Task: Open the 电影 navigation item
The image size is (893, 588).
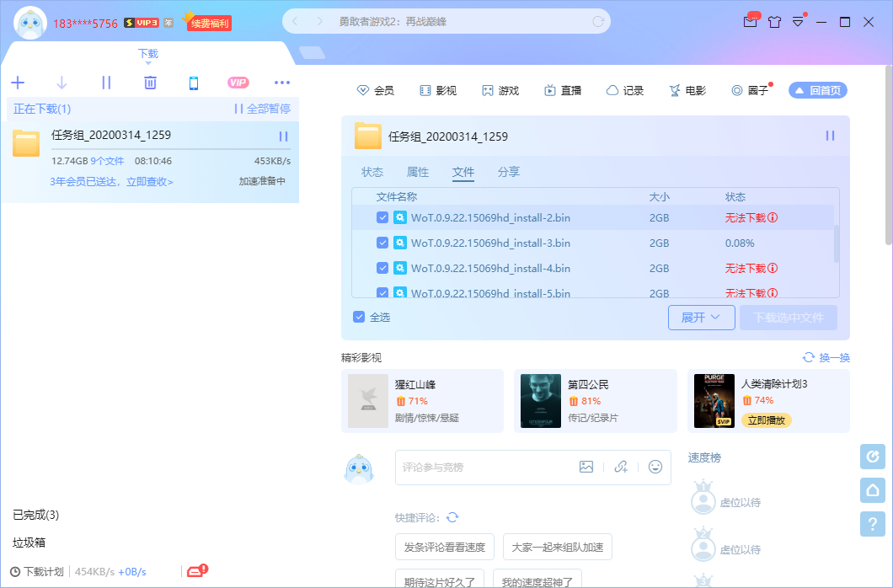Action: [x=687, y=90]
